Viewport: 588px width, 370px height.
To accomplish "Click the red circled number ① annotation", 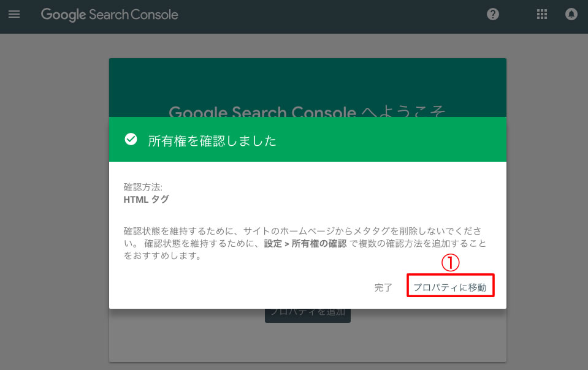I will 451,263.
